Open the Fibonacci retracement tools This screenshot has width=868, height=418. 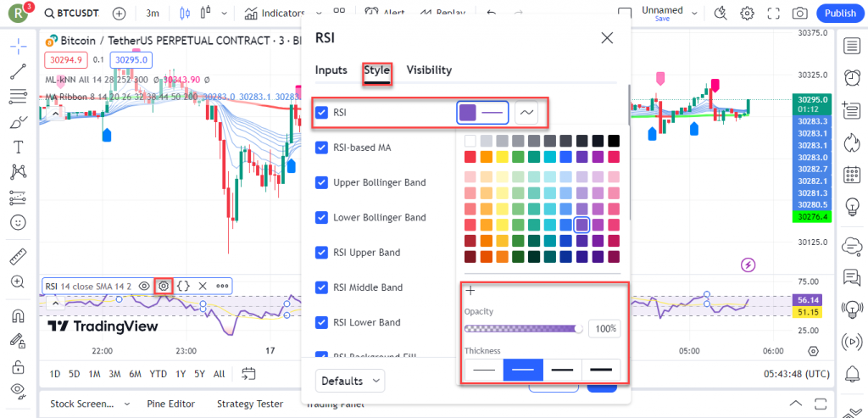19,97
